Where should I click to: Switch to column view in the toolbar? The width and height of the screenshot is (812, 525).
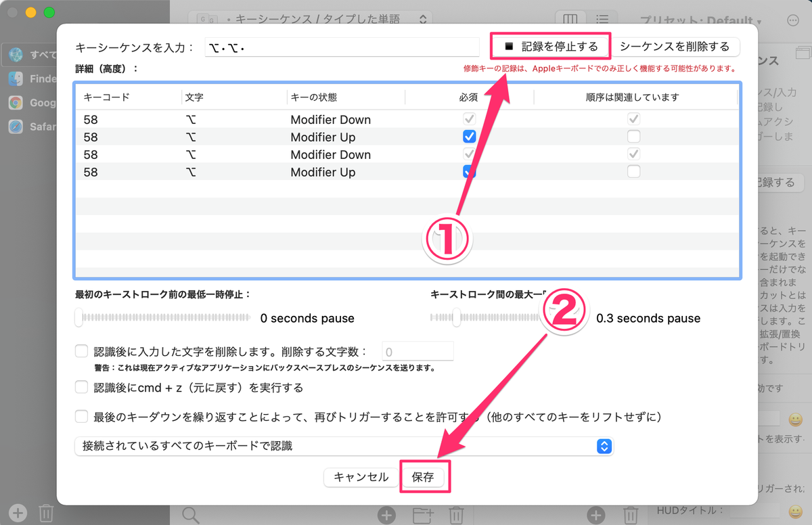569,19
